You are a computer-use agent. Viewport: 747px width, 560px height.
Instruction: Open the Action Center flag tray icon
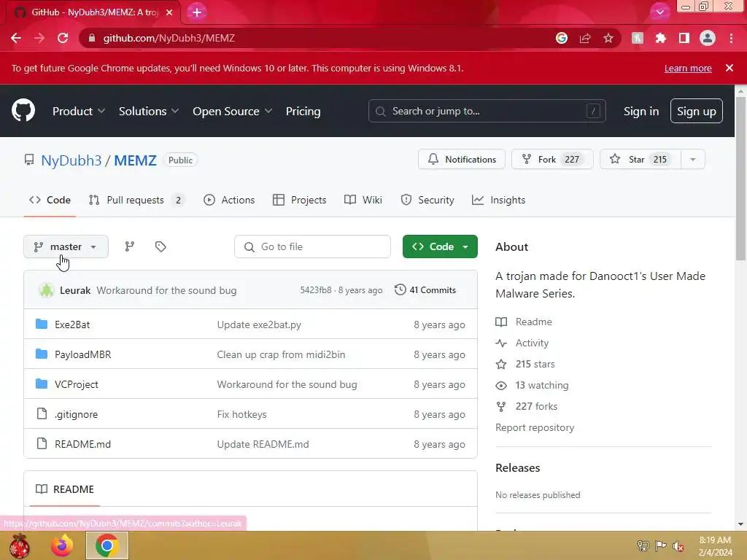(x=660, y=545)
